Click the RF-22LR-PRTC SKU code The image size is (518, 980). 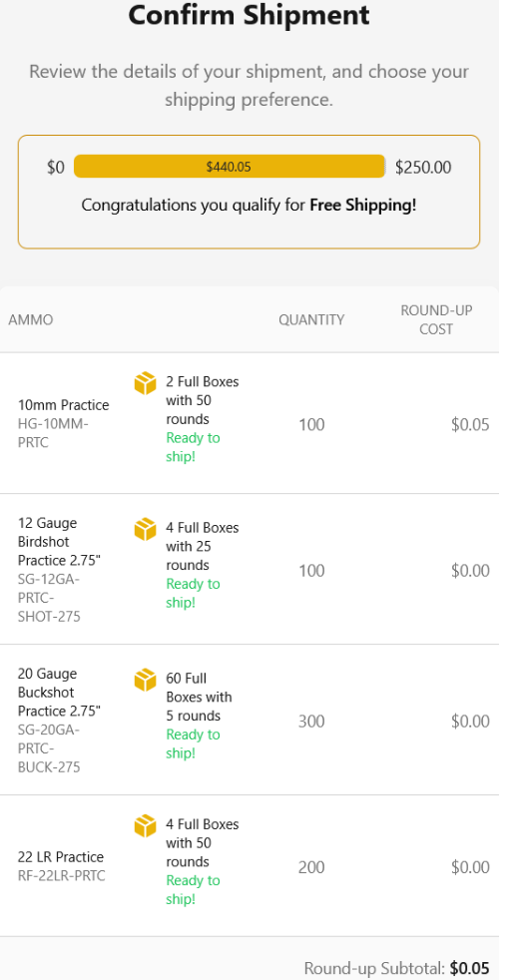(x=61, y=875)
